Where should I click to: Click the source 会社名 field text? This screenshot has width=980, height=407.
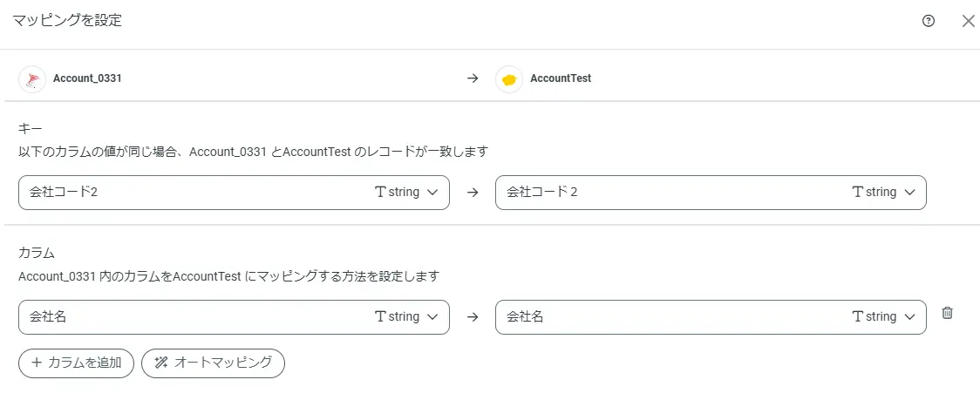tap(49, 317)
